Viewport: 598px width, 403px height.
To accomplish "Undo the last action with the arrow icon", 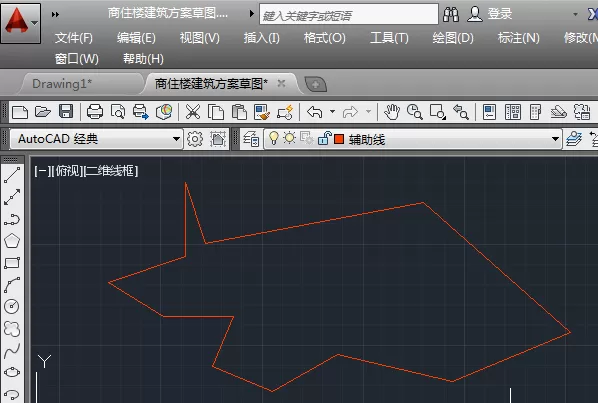I will 315,112.
